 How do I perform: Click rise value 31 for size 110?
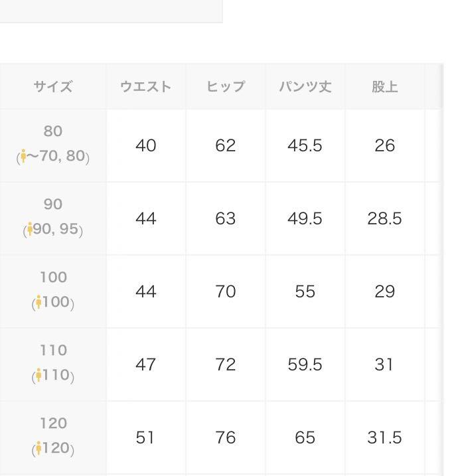tap(385, 364)
